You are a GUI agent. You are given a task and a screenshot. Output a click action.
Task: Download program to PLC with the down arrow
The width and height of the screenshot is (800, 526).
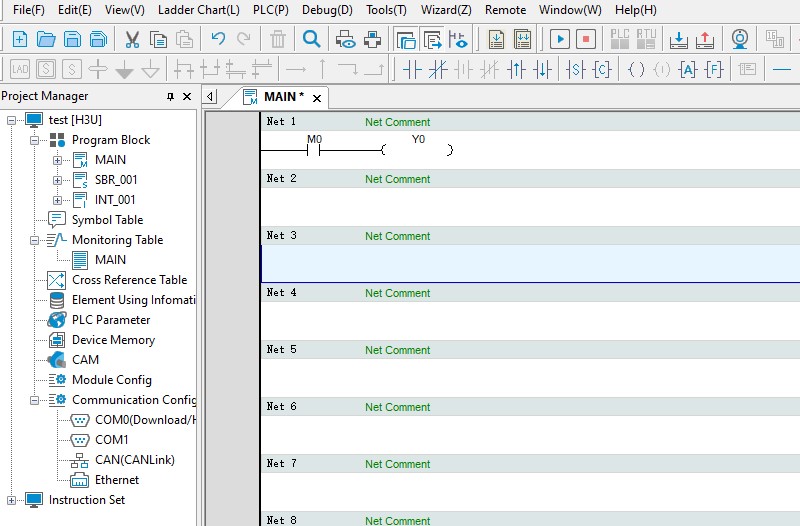click(679, 39)
